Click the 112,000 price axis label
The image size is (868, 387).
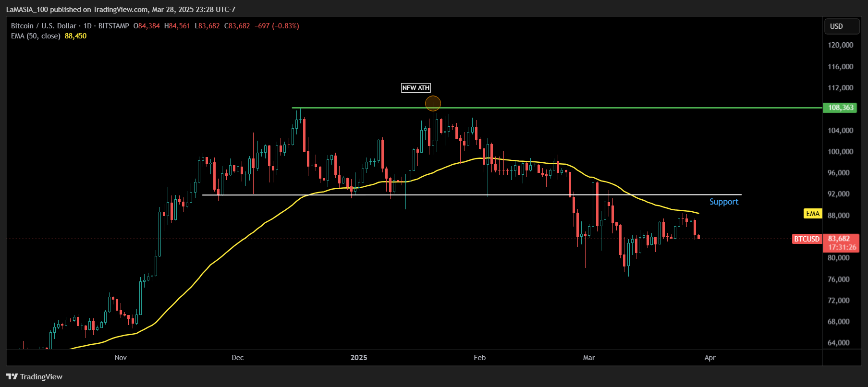(x=840, y=88)
